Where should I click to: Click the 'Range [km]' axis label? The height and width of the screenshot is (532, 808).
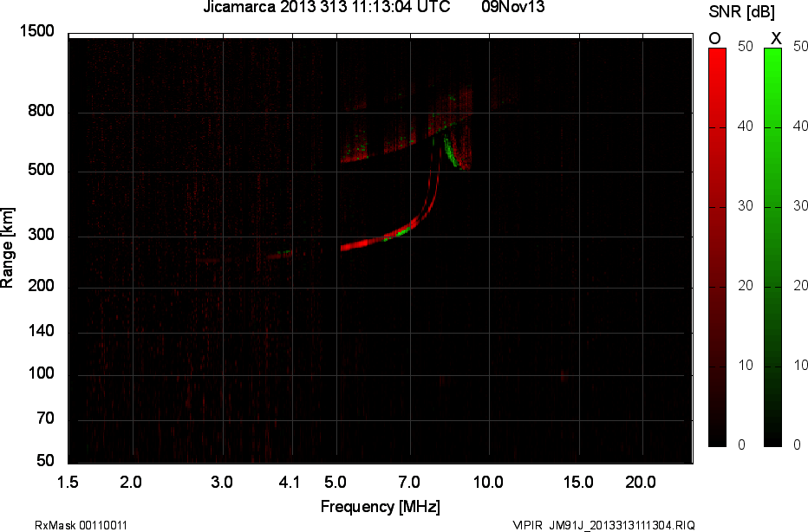7,248
